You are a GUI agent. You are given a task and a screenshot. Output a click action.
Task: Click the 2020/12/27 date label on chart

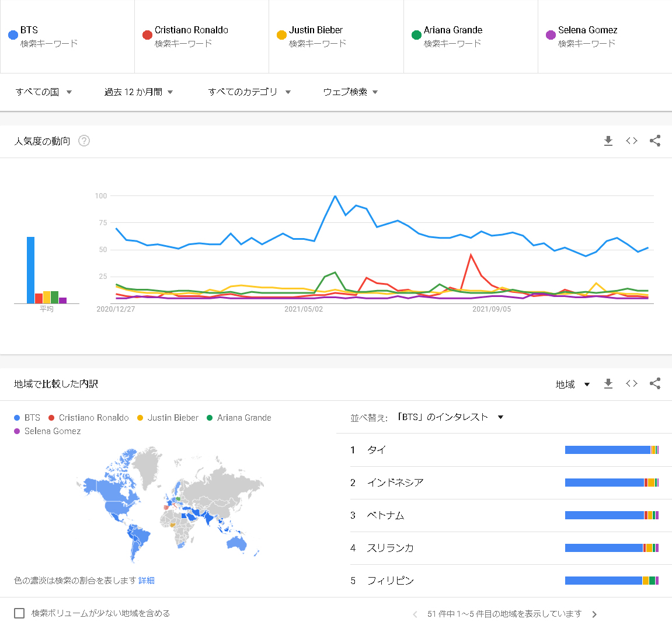tap(116, 309)
